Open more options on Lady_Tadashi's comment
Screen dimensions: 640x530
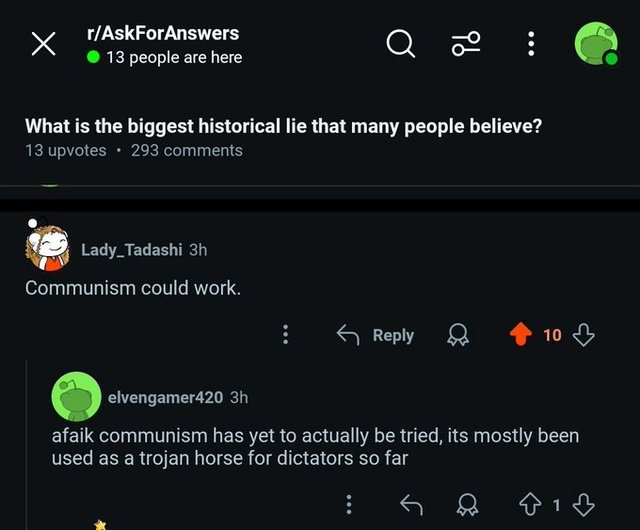coord(286,335)
